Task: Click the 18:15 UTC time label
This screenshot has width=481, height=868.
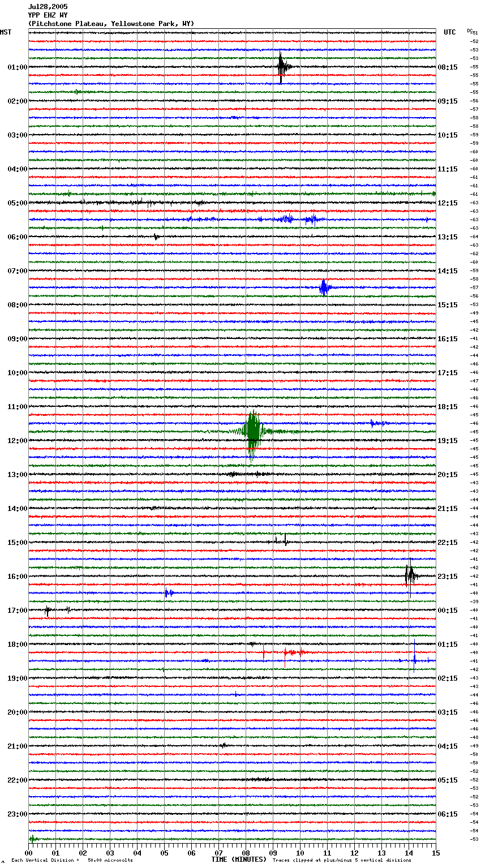Action: 448,407
